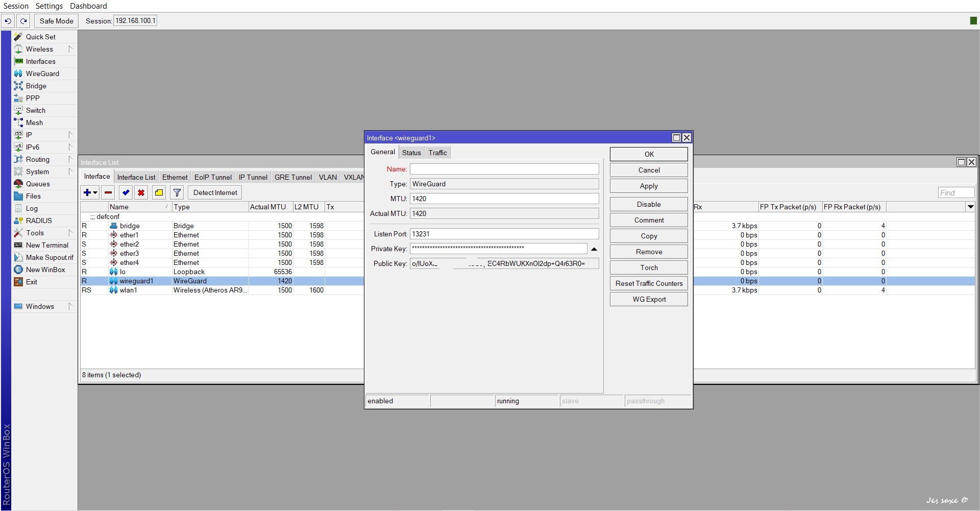Open EoIP Tunnel tab
Image resolution: width=980 pixels, height=511 pixels.
[x=213, y=177]
